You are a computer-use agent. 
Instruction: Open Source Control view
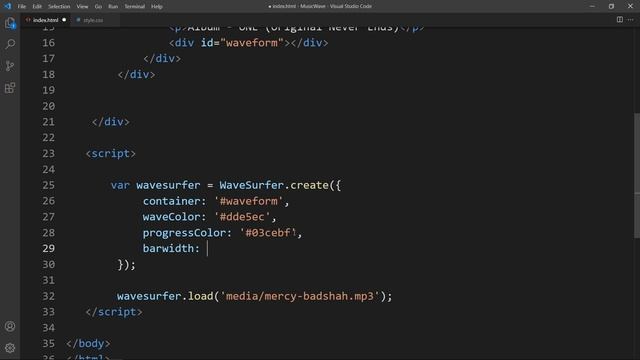click(x=10, y=66)
